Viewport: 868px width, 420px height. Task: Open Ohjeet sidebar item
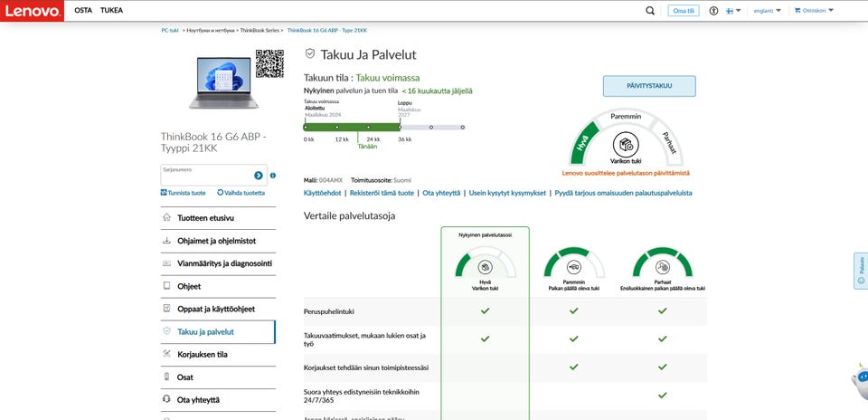(218, 286)
